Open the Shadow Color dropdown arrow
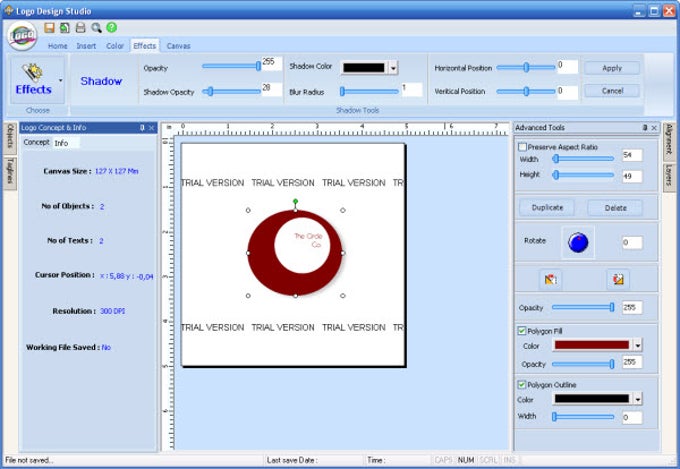This screenshot has width=680, height=469. tap(393, 68)
